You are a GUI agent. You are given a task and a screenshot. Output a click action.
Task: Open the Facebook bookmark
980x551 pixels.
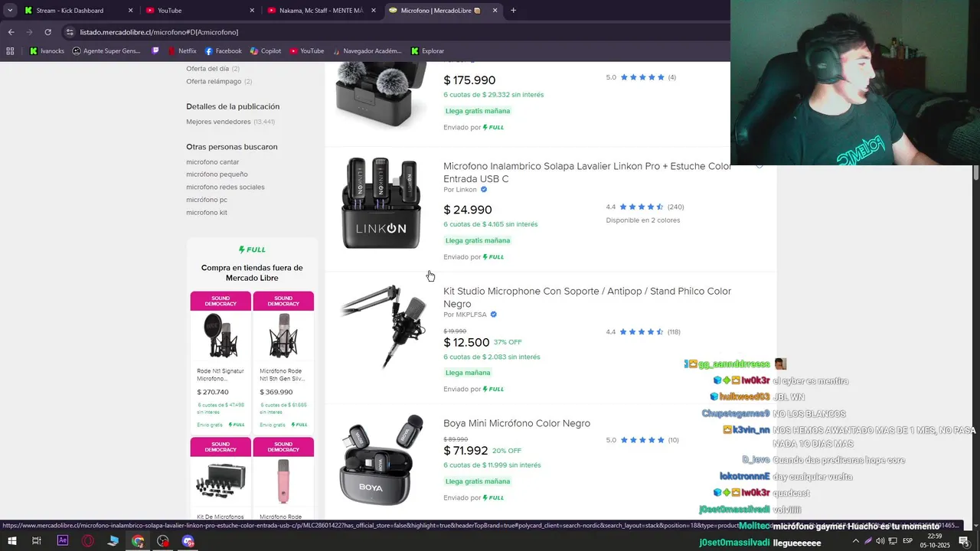point(223,51)
